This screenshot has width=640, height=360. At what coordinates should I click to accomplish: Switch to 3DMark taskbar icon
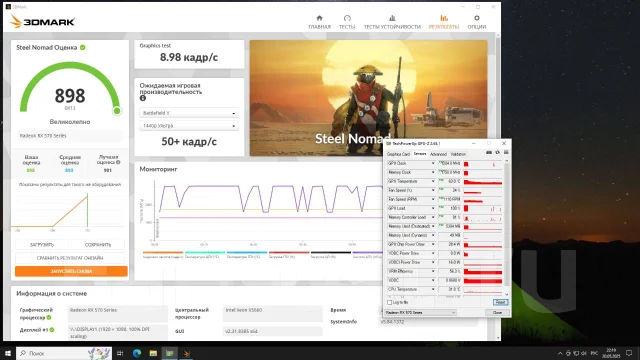pyautogui.click(x=186, y=353)
